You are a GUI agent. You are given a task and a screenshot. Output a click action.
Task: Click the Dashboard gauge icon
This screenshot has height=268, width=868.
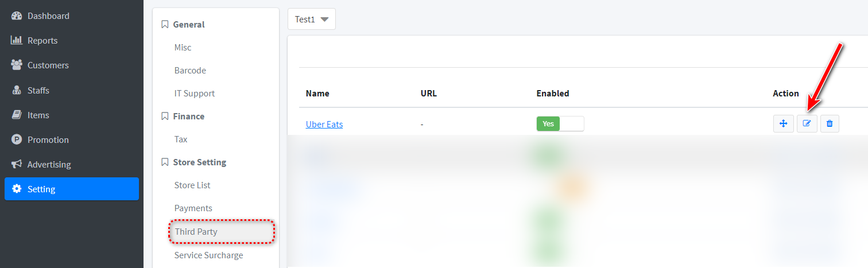point(17,16)
